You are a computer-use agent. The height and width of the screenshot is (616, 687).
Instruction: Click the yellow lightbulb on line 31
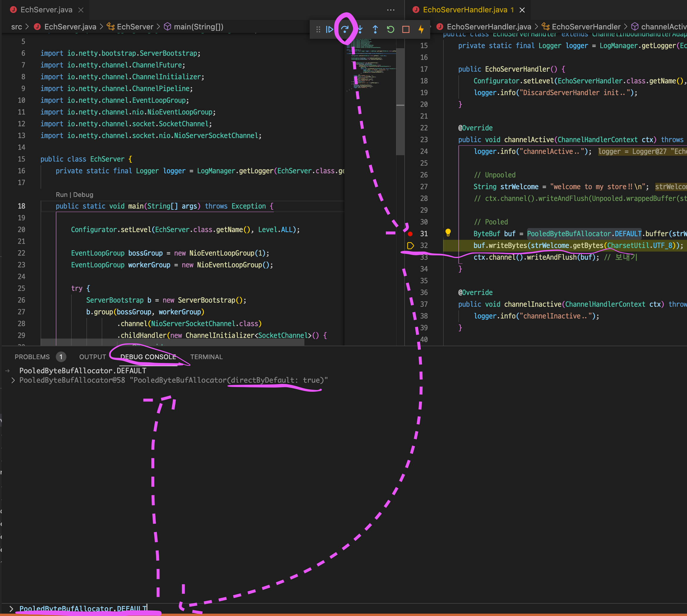point(448,232)
